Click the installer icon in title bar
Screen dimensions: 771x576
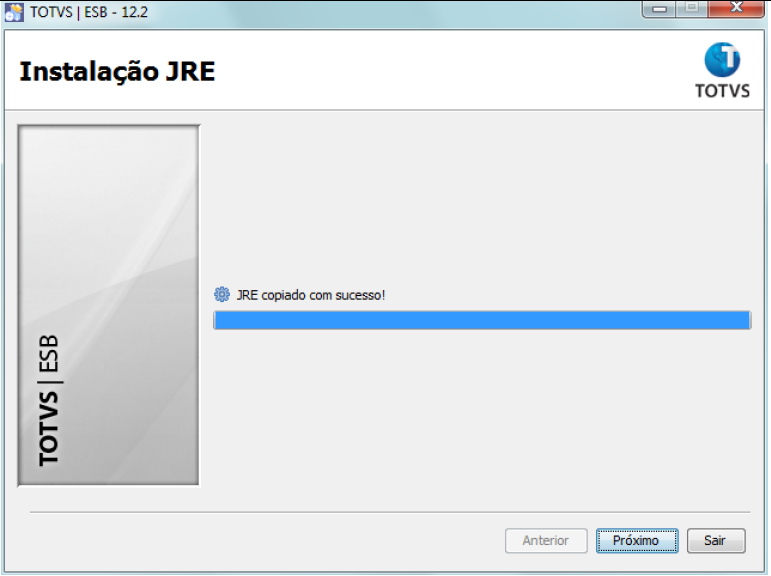point(14,11)
